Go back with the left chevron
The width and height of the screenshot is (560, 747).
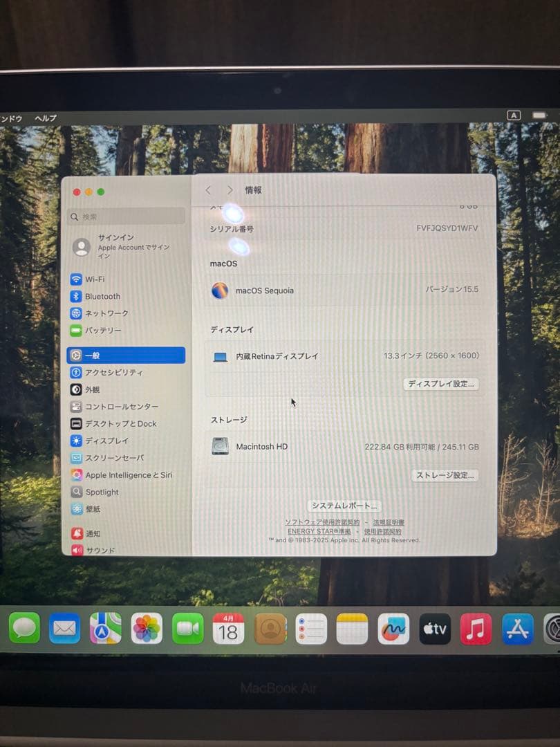[x=208, y=190]
